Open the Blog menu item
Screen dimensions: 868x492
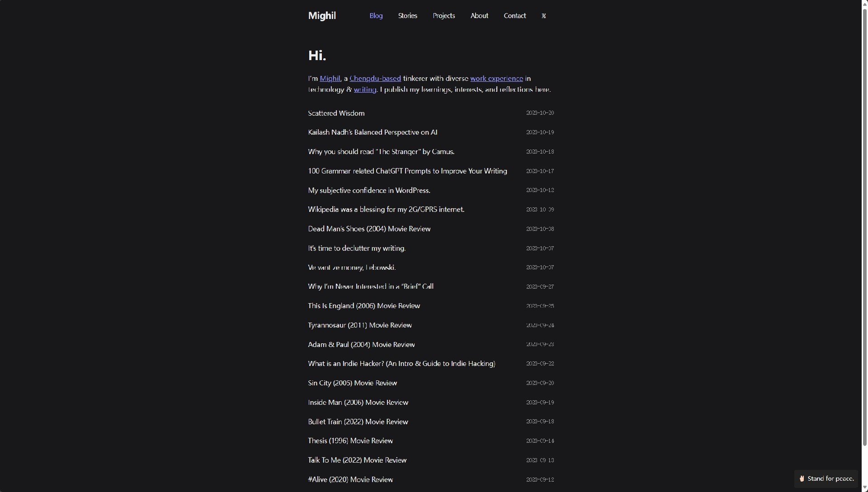[x=376, y=16]
